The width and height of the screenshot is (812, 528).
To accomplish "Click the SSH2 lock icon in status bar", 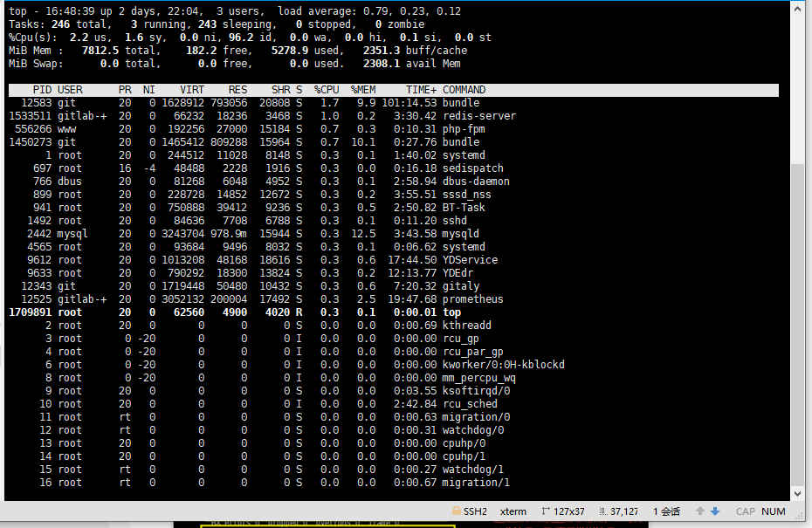I will [457, 511].
